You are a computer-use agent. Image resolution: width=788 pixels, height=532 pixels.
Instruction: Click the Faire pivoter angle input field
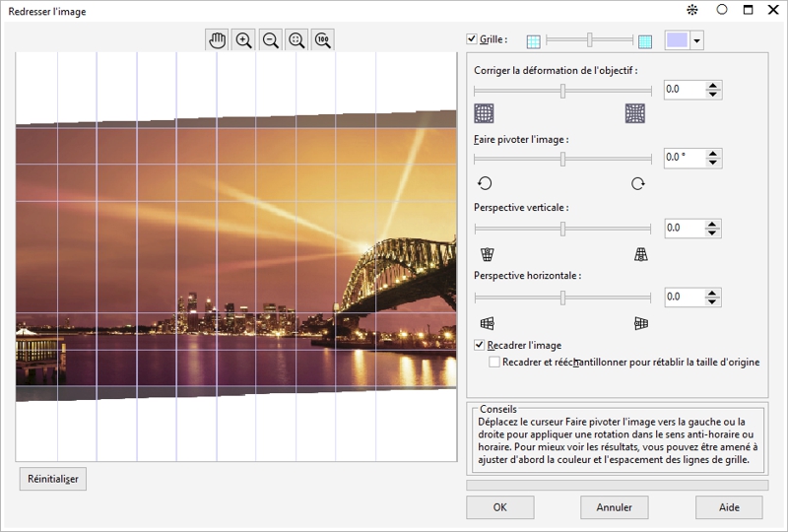click(x=684, y=159)
